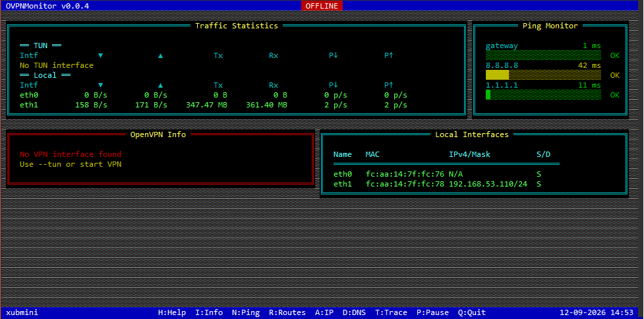Click the upload arrow in TUN header
This screenshot has width=644, height=319.
pos(161,55)
